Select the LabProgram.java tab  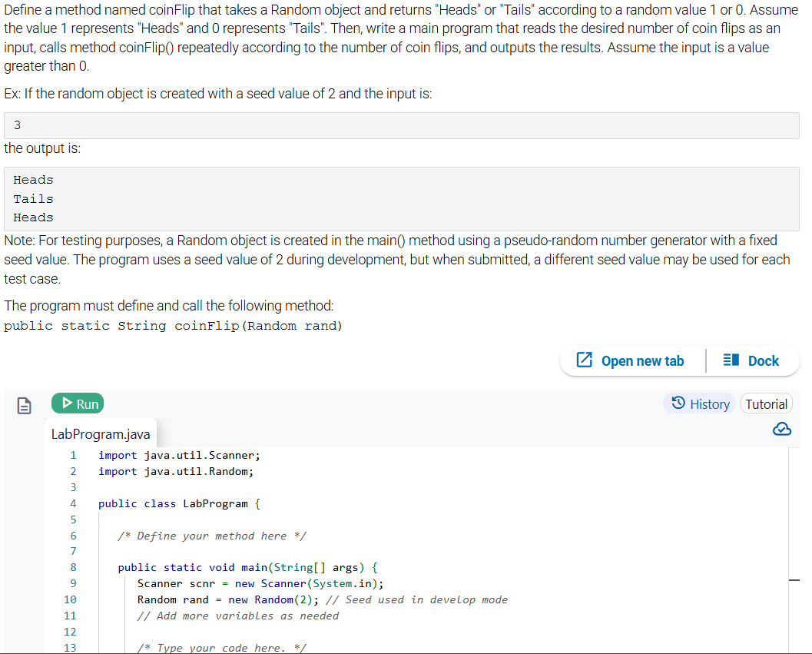(x=101, y=433)
